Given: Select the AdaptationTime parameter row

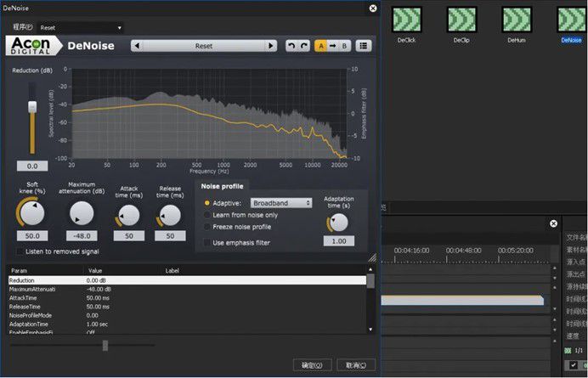Looking at the screenshot, I should tap(187, 324).
